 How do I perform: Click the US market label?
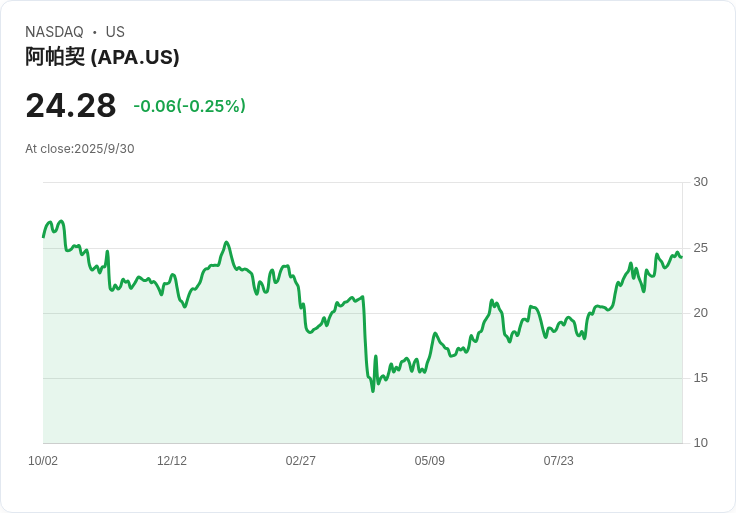pyautogui.click(x=115, y=32)
